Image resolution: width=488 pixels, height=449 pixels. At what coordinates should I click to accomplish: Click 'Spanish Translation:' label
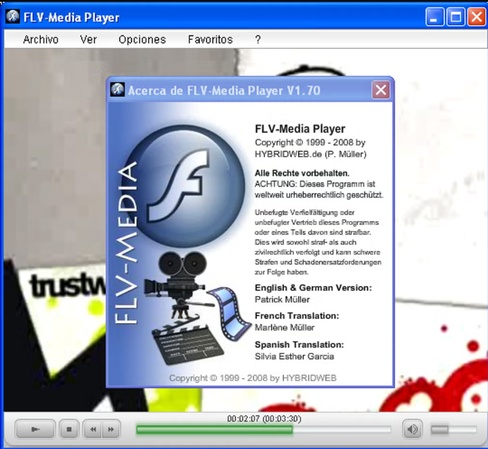point(299,345)
